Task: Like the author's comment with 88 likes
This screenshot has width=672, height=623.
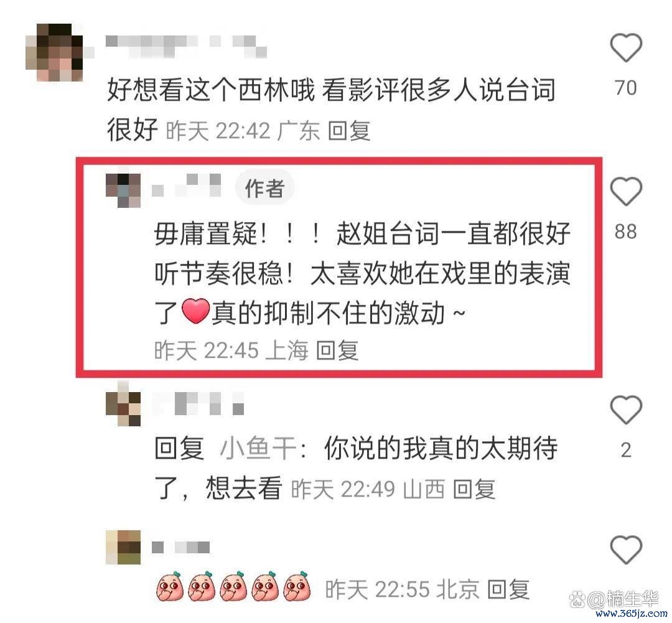Action: point(626,191)
